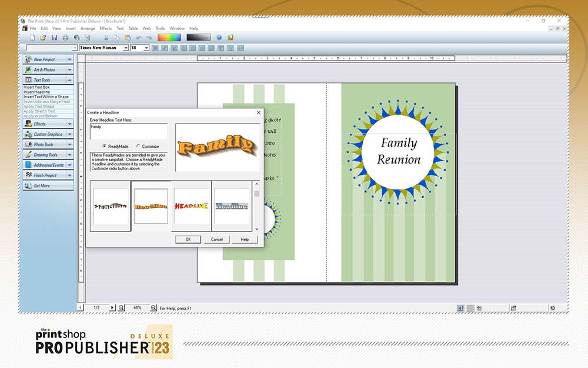Select the Customize radio button
The height and width of the screenshot is (368, 588).
138,146
